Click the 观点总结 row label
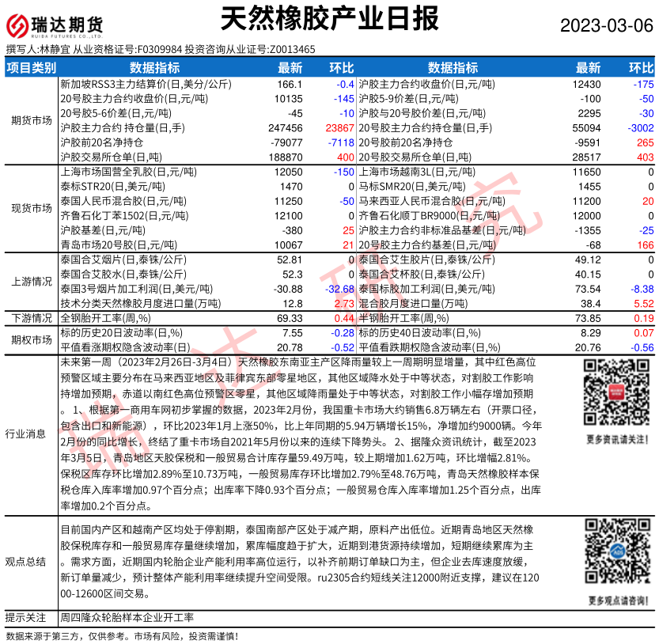The width and height of the screenshot is (659, 644). (31, 562)
